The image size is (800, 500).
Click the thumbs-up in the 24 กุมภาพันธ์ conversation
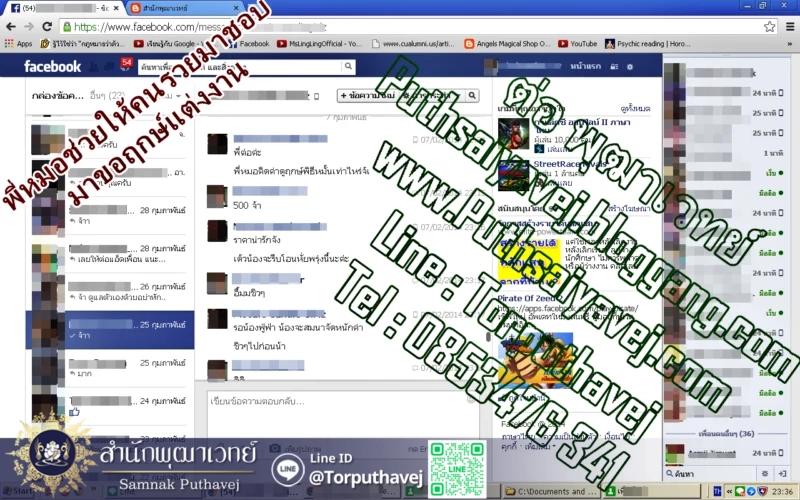pos(74,412)
